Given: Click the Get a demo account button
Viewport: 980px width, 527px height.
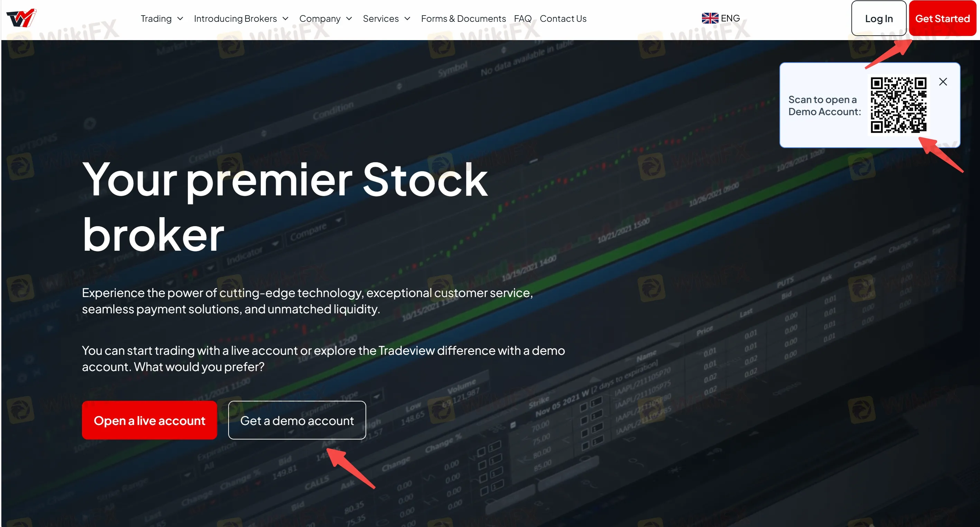Looking at the screenshot, I should click(297, 420).
